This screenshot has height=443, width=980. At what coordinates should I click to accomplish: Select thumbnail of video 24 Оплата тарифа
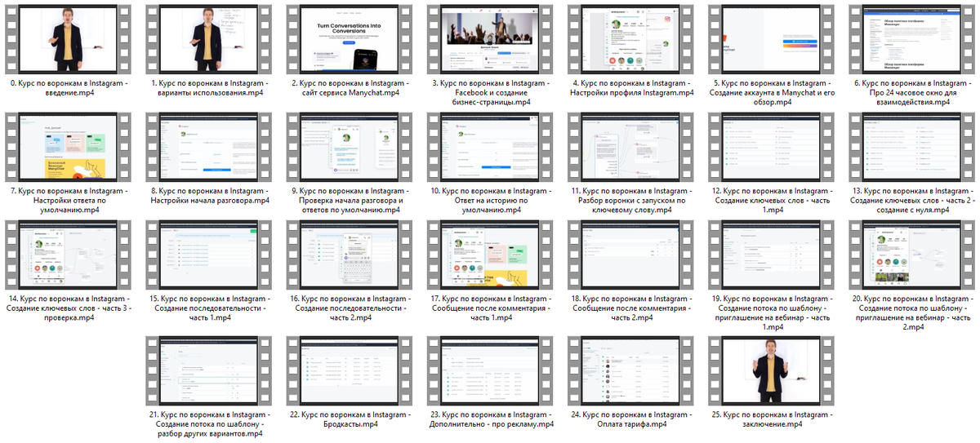[x=630, y=370]
